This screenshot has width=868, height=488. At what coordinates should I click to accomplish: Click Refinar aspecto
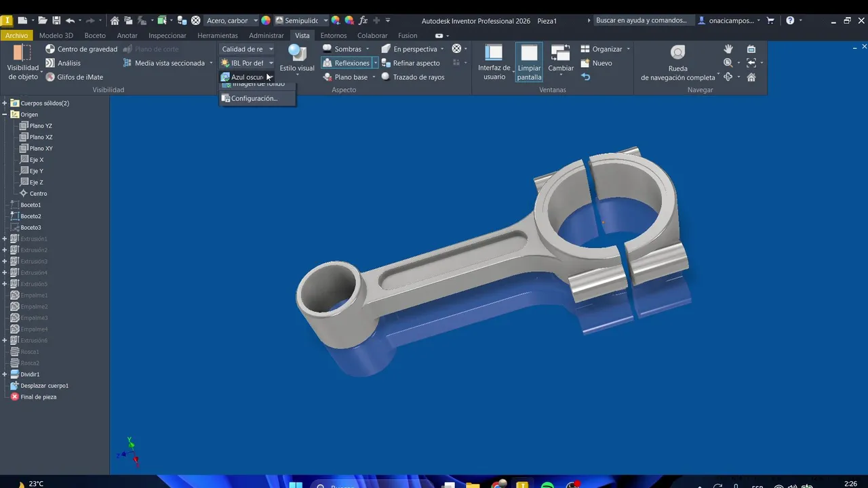[x=410, y=63]
